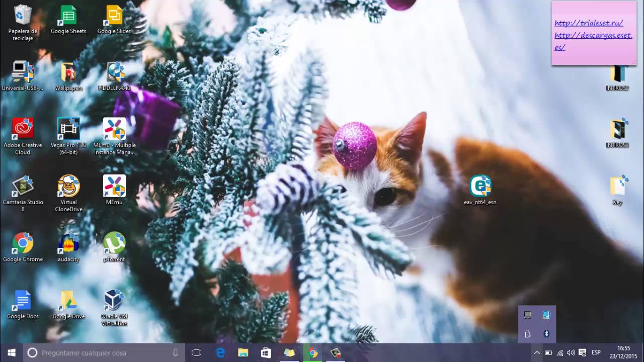This screenshot has width=644, height=362.
Task: Open MEmu Multiple Instance Manager shortcut
Action: [x=114, y=137]
